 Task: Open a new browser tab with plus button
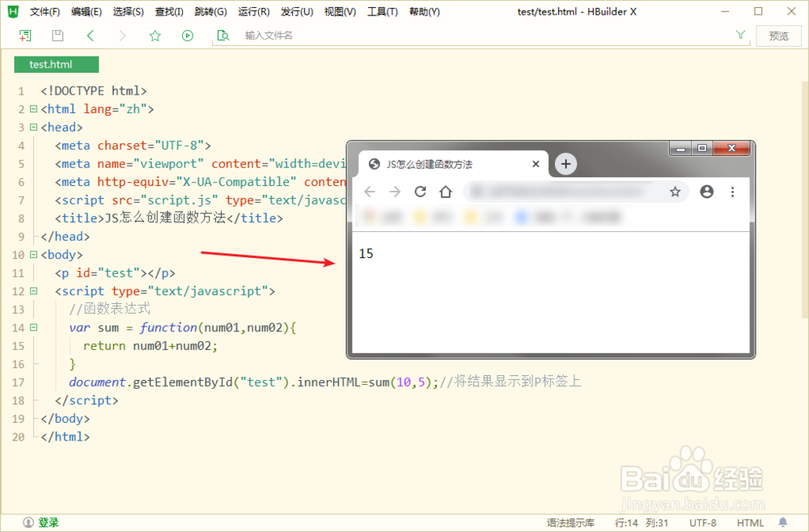pyautogui.click(x=565, y=163)
